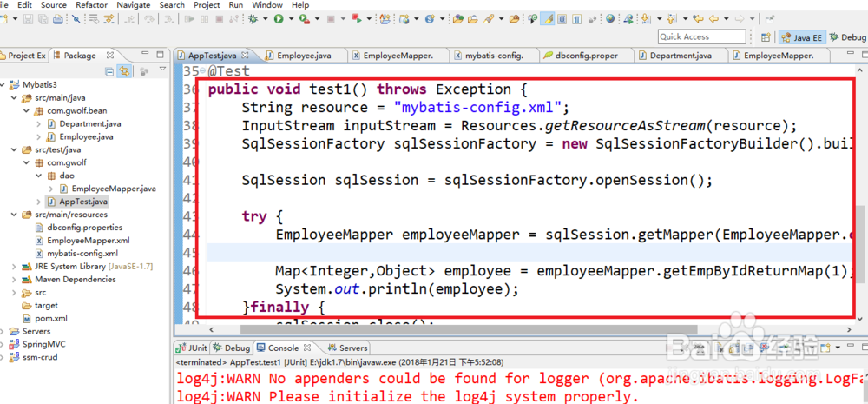Screen dimensions: 868x404
Task: Click the Terminate red square icon
Action: [x=220, y=19]
